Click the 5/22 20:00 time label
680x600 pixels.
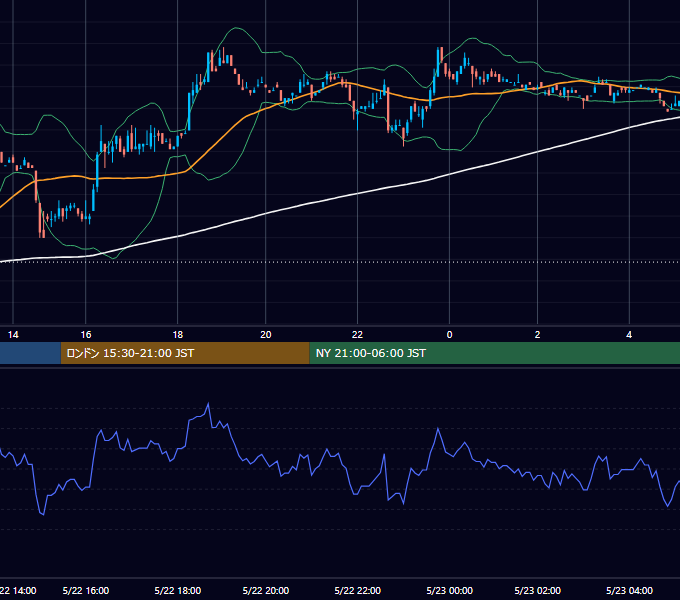(266, 590)
